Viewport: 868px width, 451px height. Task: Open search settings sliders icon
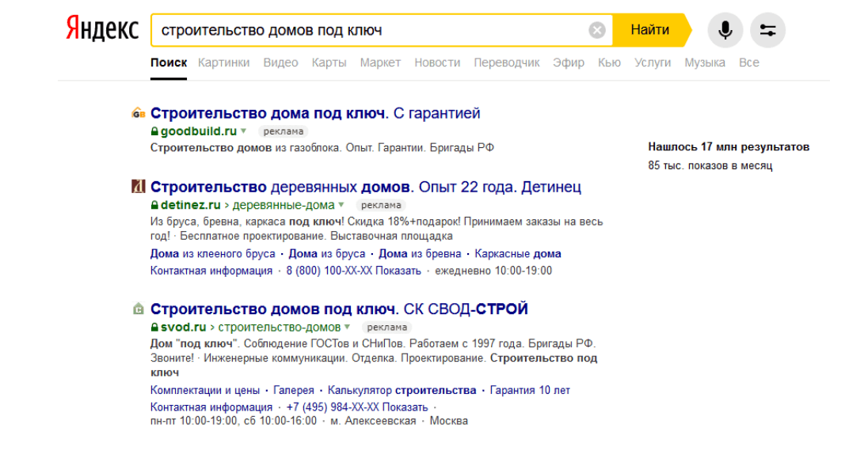click(767, 31)
